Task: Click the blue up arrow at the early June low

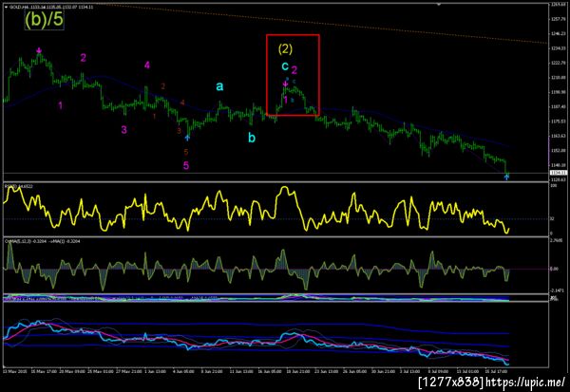Action: tap(187, 138)
